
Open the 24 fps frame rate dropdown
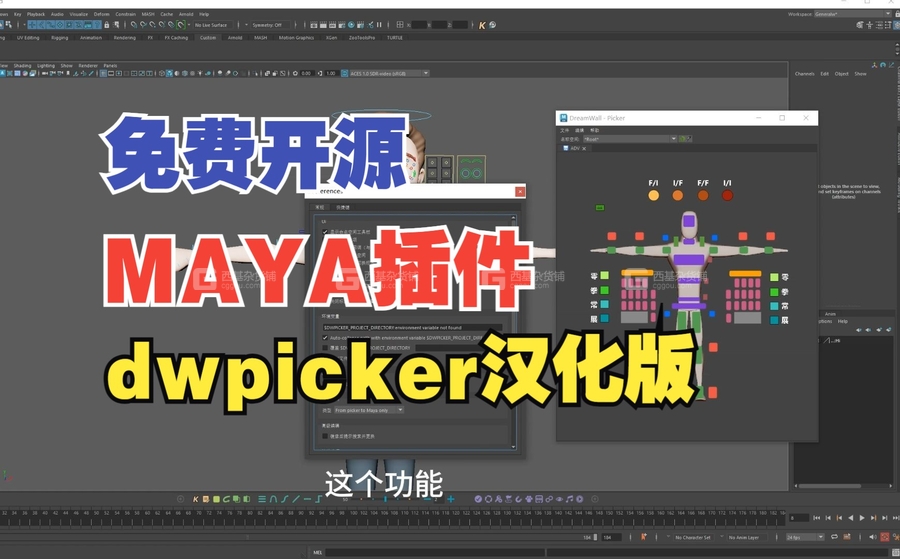coord(805,537)
